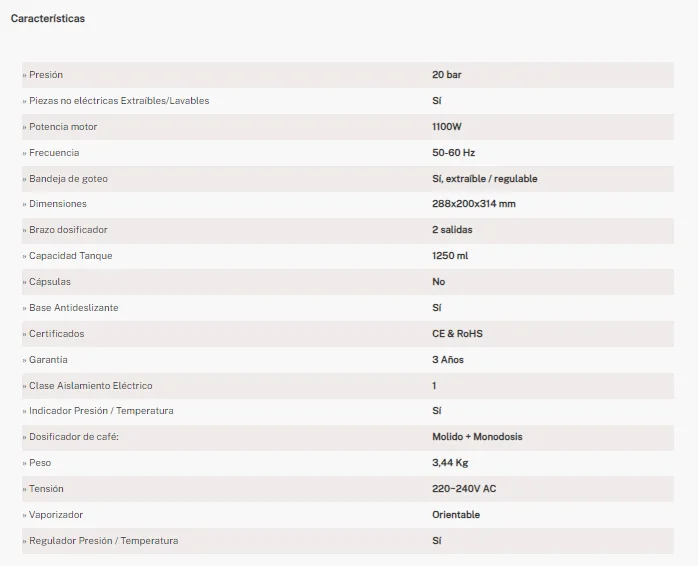
Task: Click the Base Antideslizante label
Action: (73, 308)
